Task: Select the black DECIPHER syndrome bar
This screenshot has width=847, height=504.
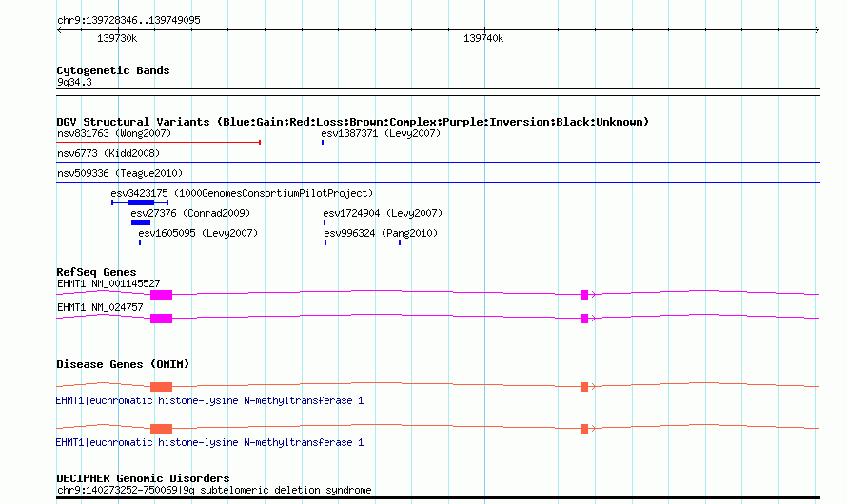Action: click(x=438, y=497)
